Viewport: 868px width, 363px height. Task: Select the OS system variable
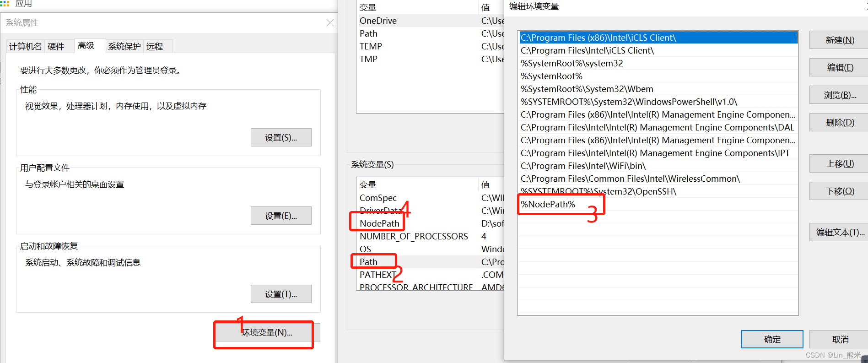(430, 249)
